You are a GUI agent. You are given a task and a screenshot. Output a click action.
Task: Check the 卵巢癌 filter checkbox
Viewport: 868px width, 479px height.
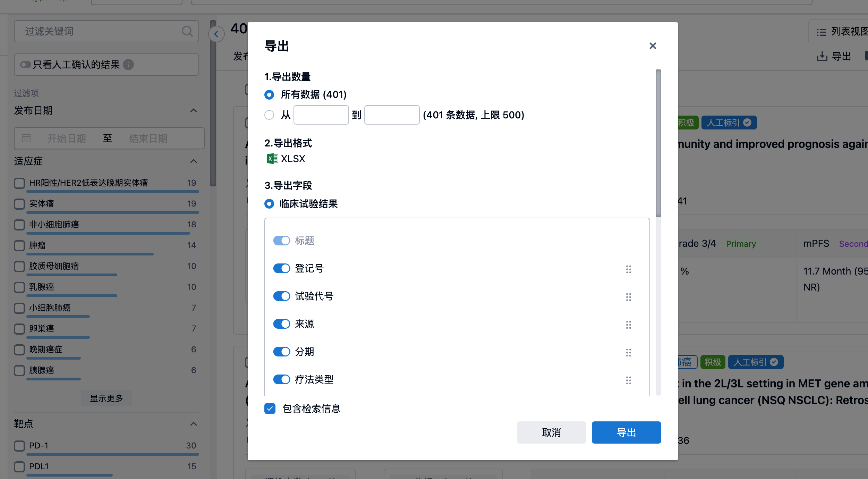click(x=19, y=329)
